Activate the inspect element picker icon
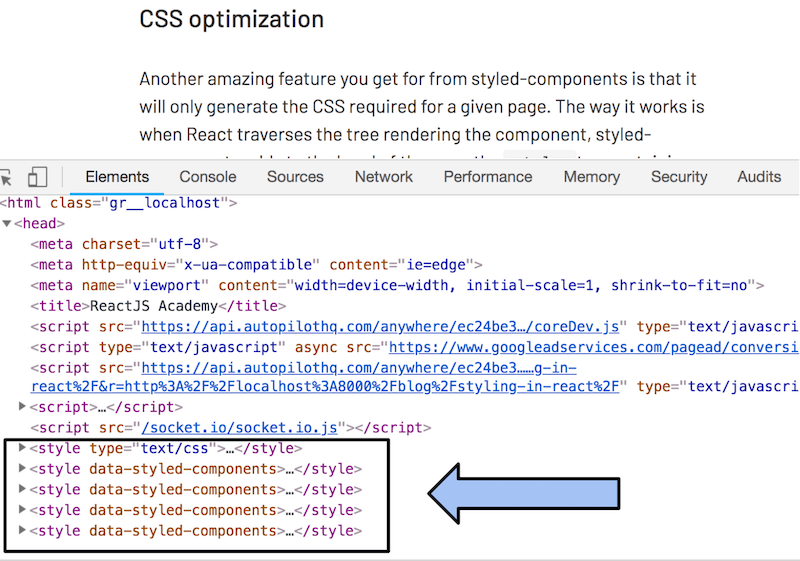 tap(5, 177)
